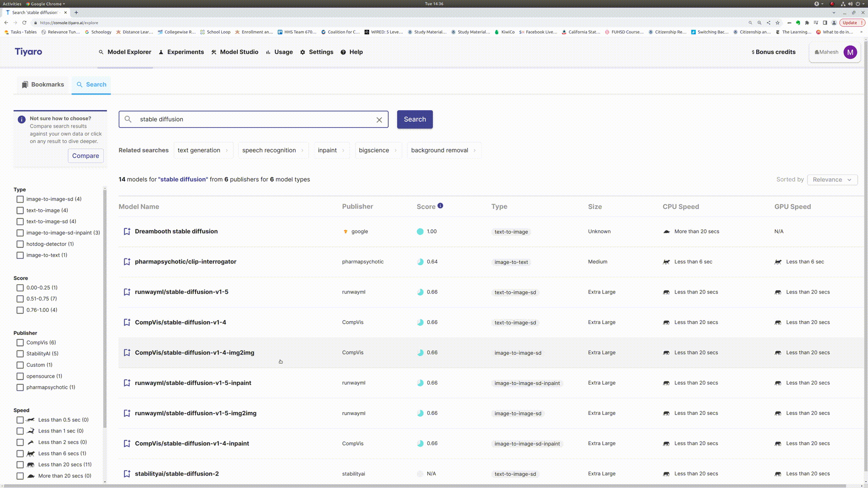The height and width of the screenshot is (488, 868).
Task: Click the Score info icon
Action: pos(440,206)
